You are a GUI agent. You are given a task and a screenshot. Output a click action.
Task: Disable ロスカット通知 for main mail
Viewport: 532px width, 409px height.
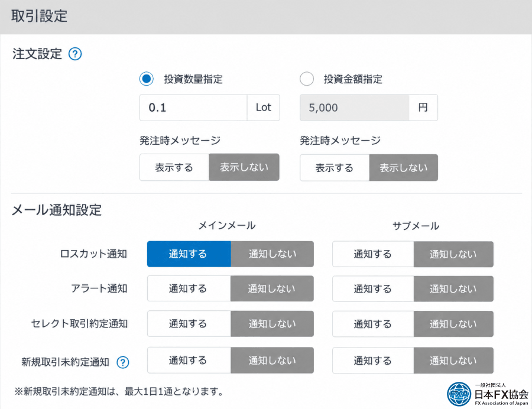coord(272,254)
